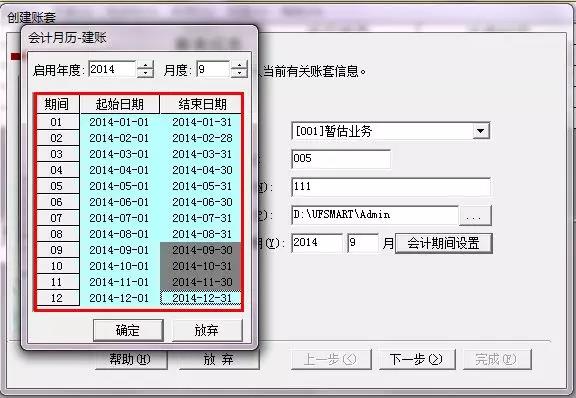The height and width of the screenshot is (398, 576).
Task: Decrease the 启用年度 year spinner
Action: coord(145,73)
